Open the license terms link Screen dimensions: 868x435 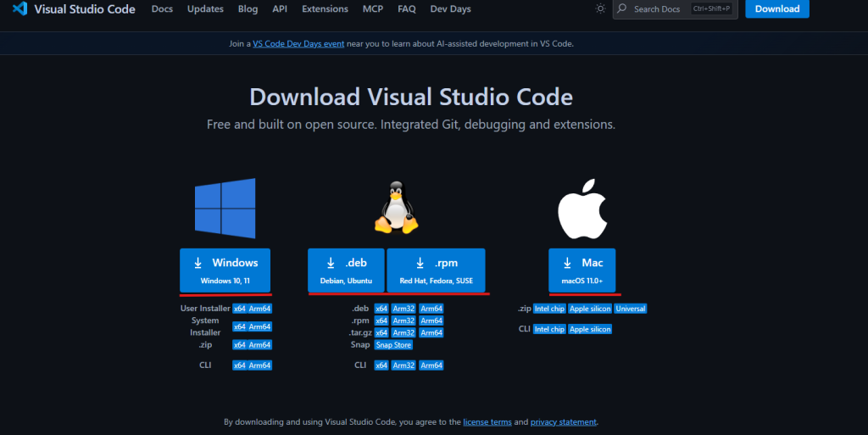pos(488,421)
